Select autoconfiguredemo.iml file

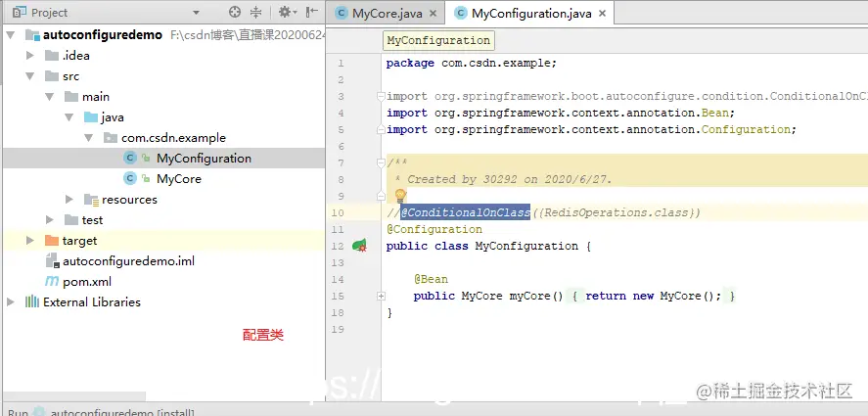tap(128, 261)
